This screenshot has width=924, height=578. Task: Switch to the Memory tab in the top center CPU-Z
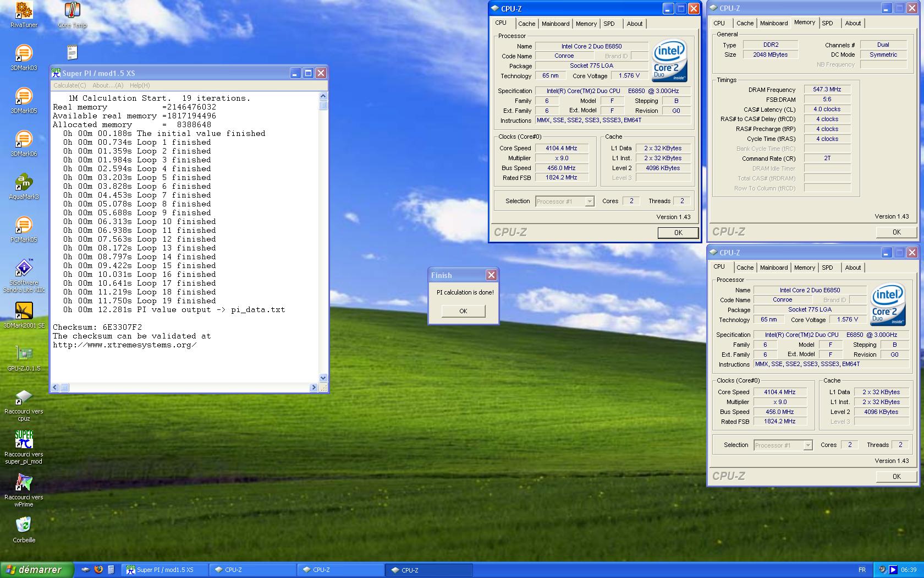coord(586,24)
